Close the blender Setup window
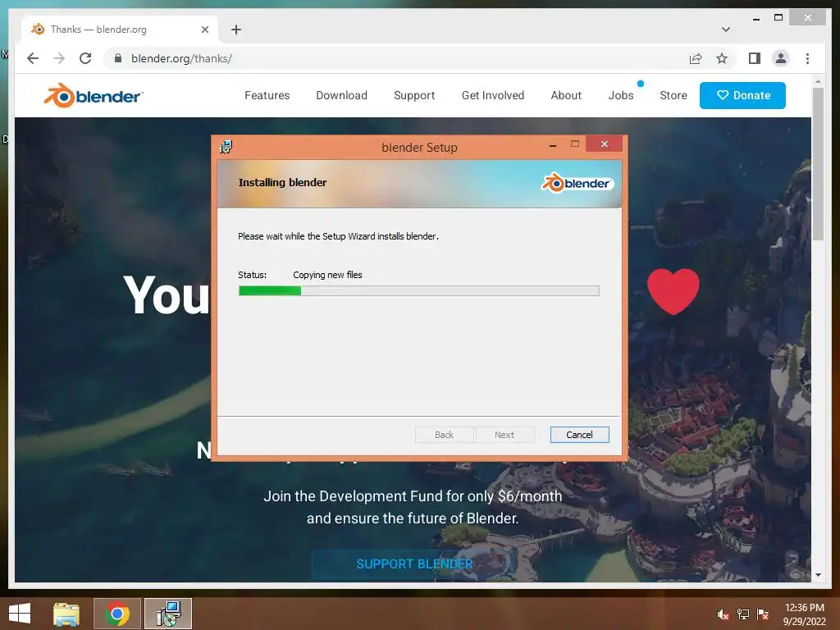840x630 pixels. pyautogui.click(x=605, y=144)
